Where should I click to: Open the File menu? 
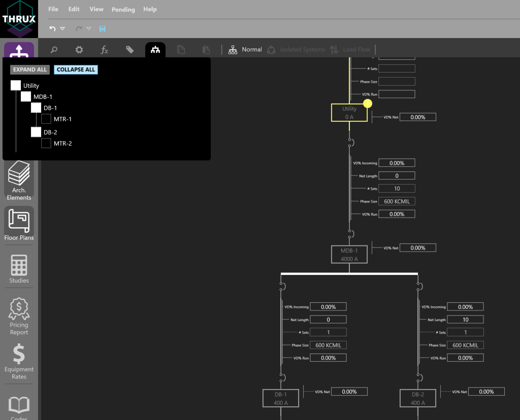coord(53,9)
